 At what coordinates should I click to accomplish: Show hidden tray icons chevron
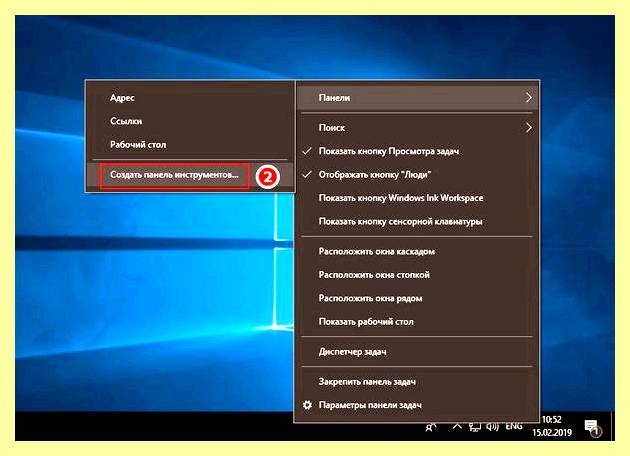[x=457, y=427]
